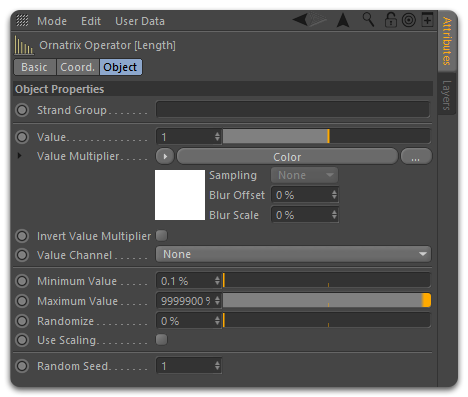Screen dimensions: 468x397
Task: Click the Value field stepper arrows
Action: [x=217, y=137]
